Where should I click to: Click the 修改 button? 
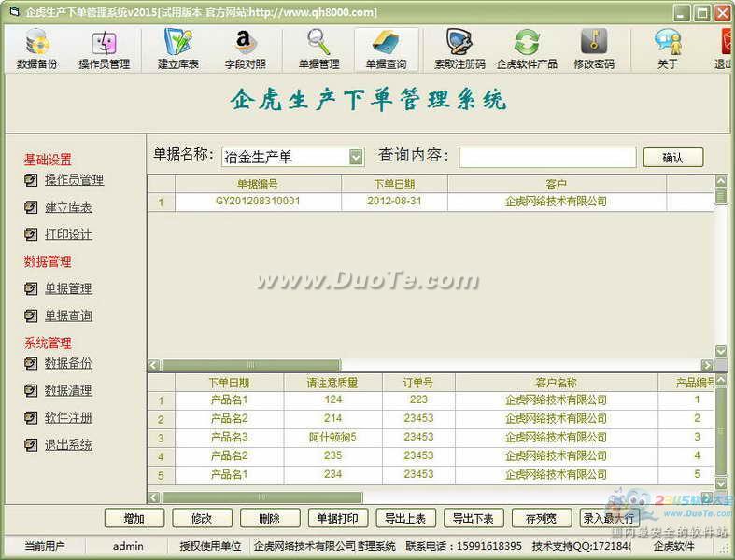[x=202, y=518]
